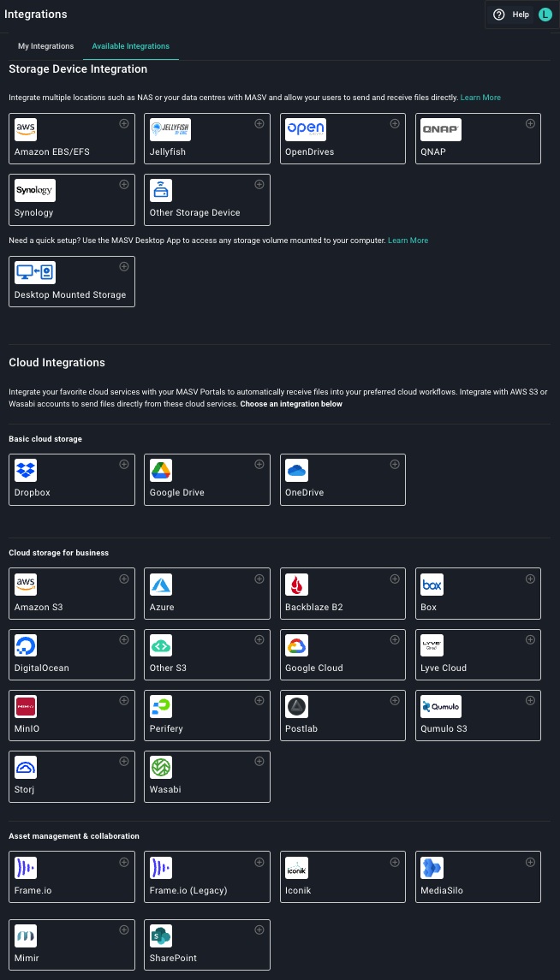Image resolution: width=560 pixels, height=980 pixels.
Task: Click the Azure logo
Action: click(x=161, y=585)
